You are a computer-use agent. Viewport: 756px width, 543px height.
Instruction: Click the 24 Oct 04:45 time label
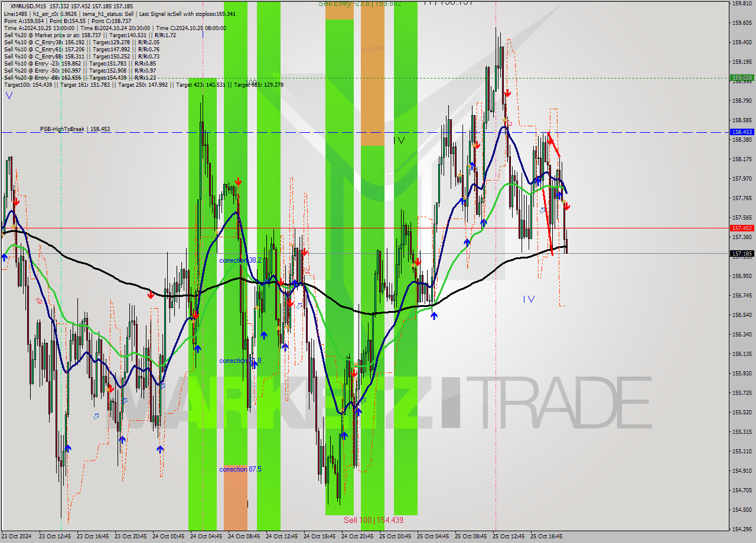point(206,537)
